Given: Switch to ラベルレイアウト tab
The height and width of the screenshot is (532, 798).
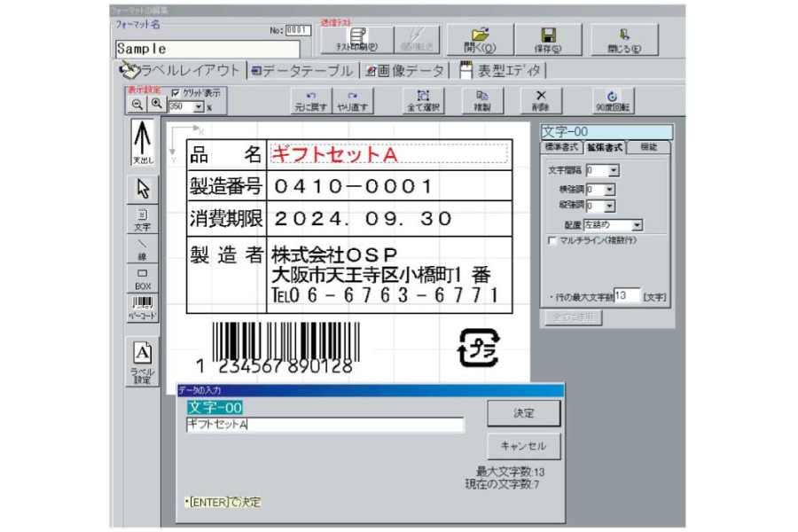Looking at the screenshot, I should tap(180, 70).
